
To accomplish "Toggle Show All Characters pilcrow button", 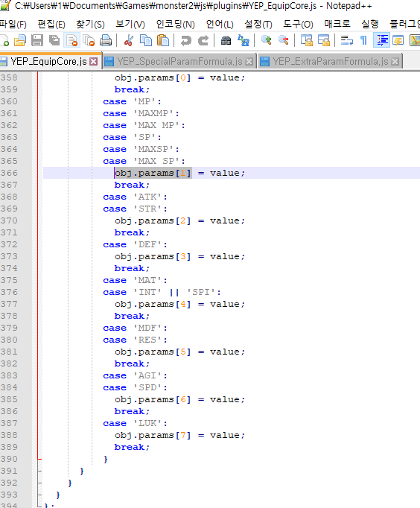I will (x=363, y=40).
